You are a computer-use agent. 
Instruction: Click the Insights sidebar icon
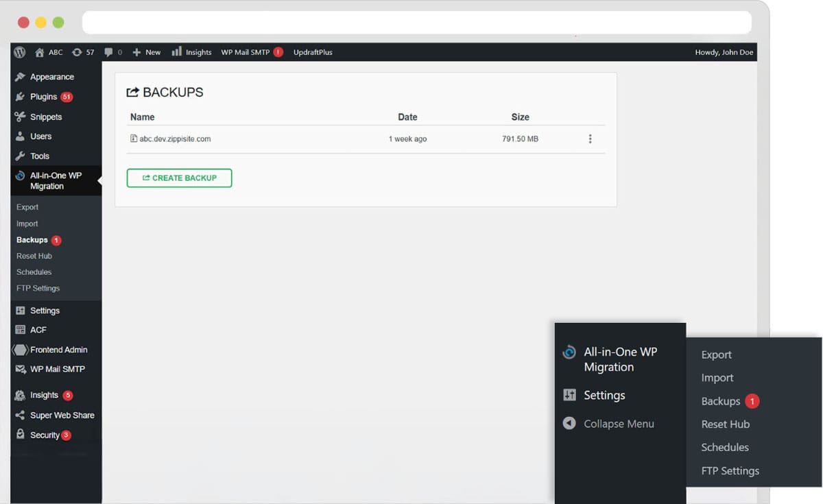click(x=20, y=395)
